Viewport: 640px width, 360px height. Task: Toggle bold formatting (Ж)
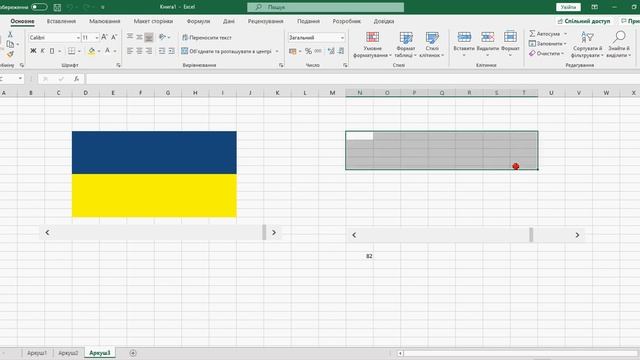[x=33, y=51]
